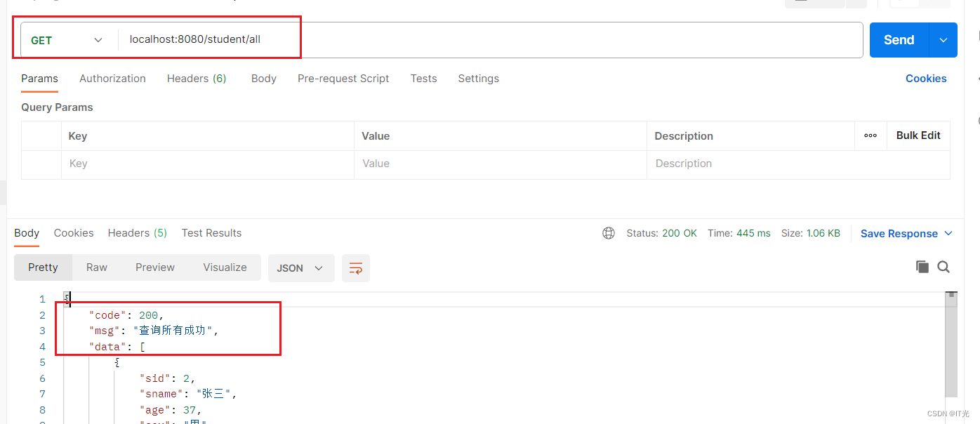This screenshot has width=980, height=424.
Task: Open search in the response body
Action: tap(943, 267)
